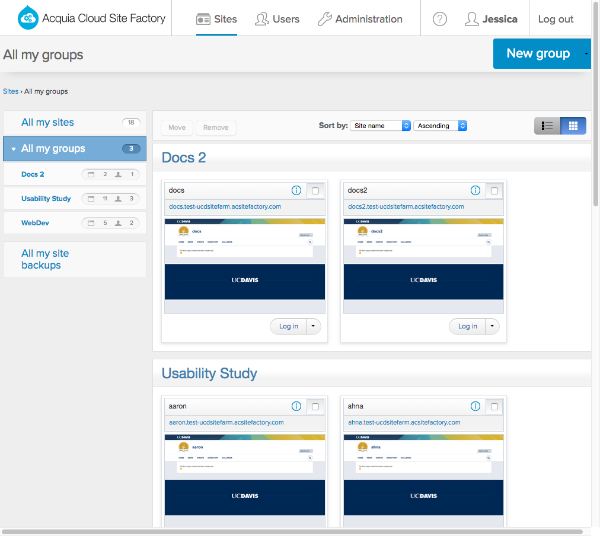Create a New group
Screen dimensions: 600x536
click(x=538, y=53)
